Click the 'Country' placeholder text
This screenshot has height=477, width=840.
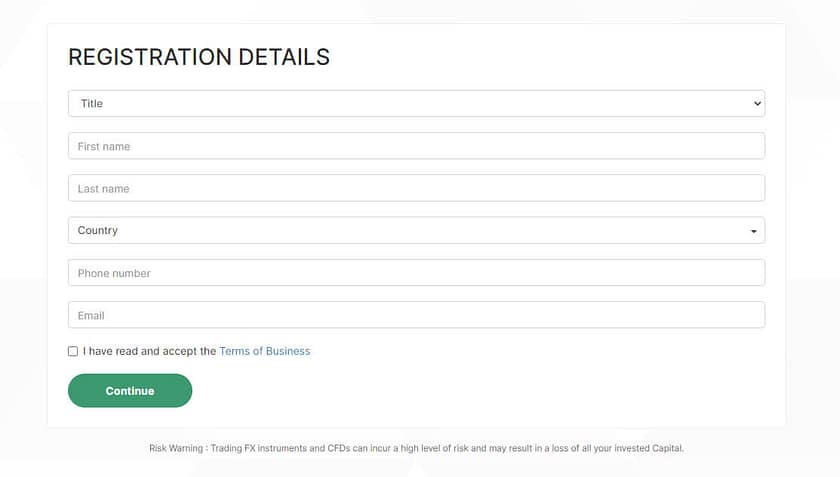(98, 231)
